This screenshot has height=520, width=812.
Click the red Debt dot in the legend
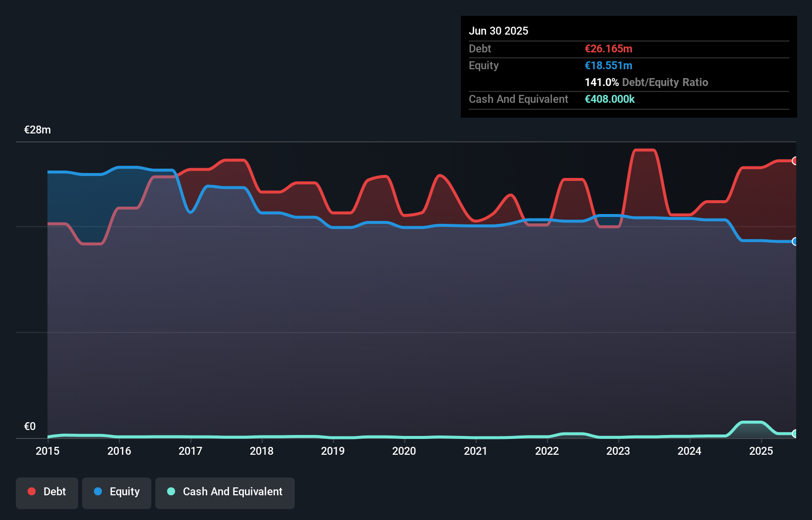[32, 491]
